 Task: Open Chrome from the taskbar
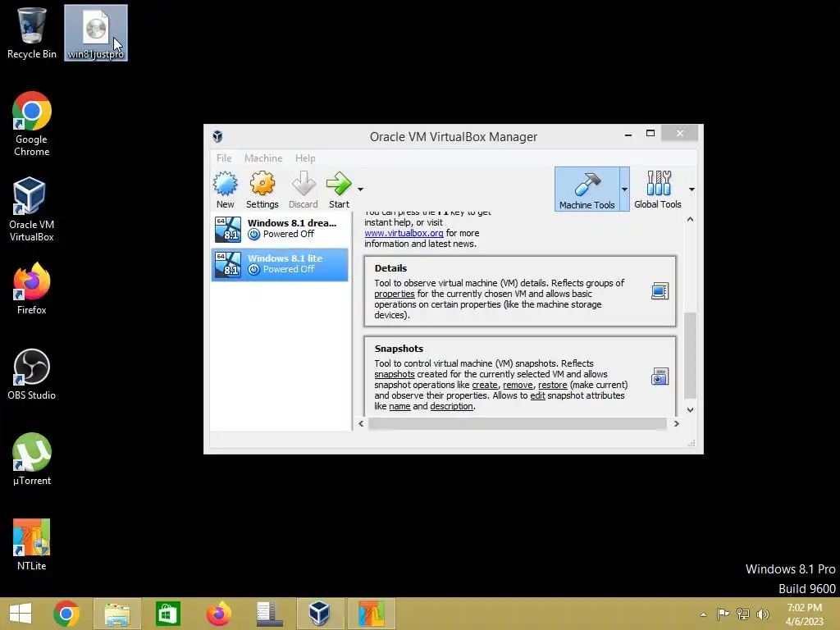(x=66, y=614)
